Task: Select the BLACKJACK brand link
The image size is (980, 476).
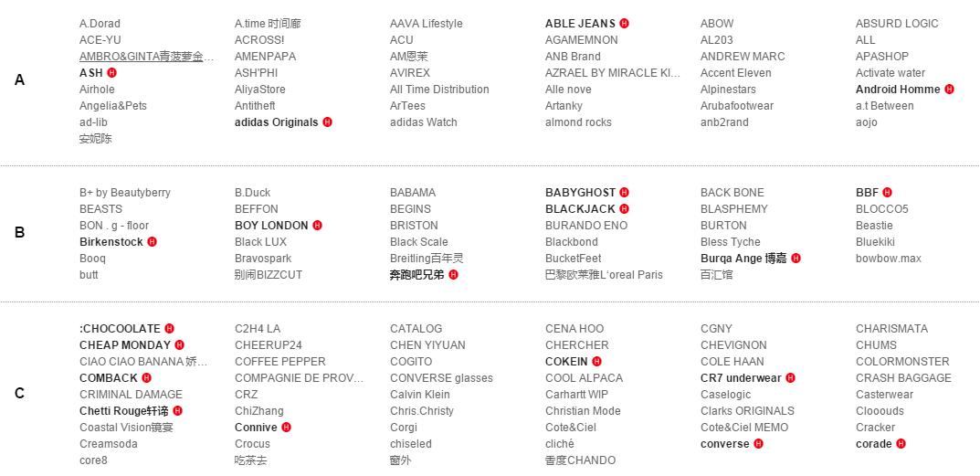Action: point(580,209)
